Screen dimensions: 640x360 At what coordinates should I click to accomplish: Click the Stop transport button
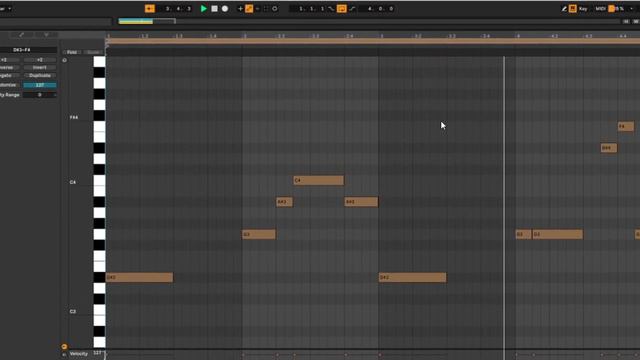[x=214, y=9]
